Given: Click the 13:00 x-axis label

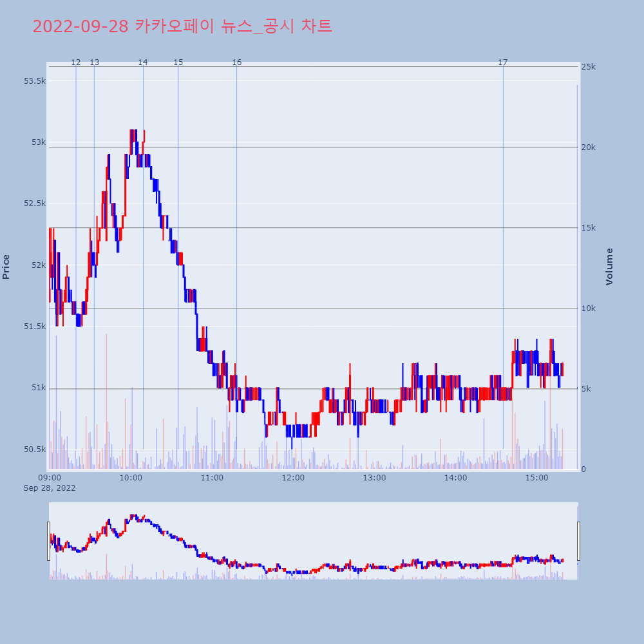Looking at the screenshot, I should (375, 478).
